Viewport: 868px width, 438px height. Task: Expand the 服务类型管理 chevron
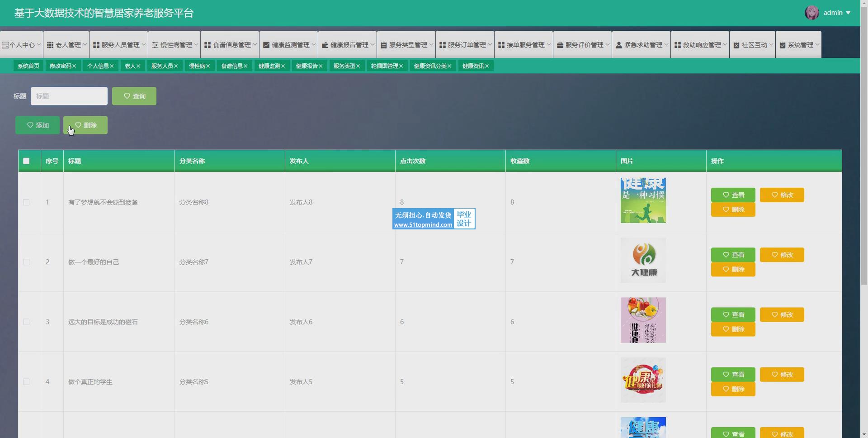(431, 44)
